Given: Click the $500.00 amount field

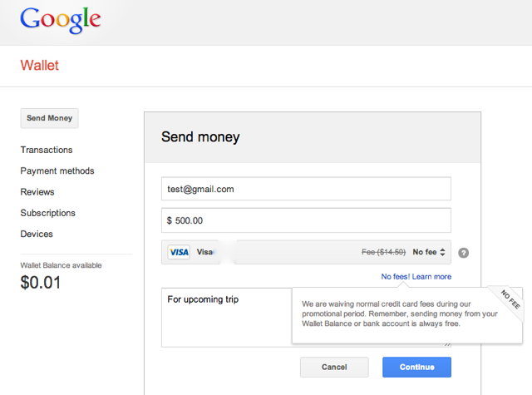Looking at the screenshot, I should 306,220.
